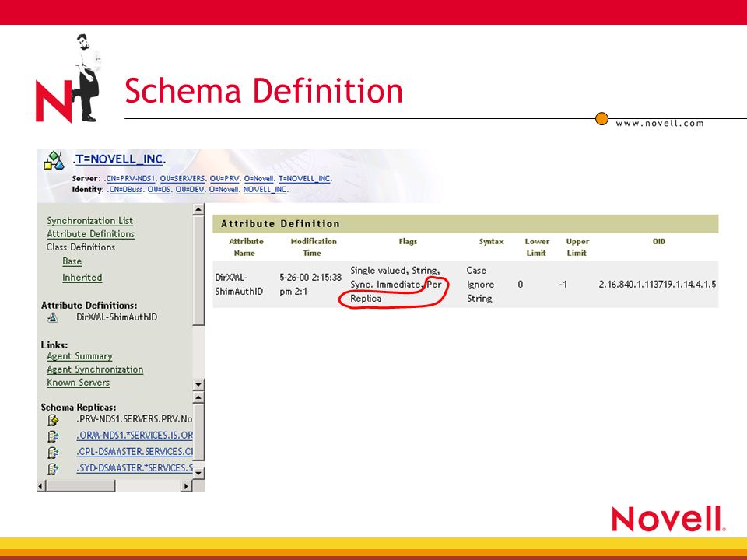
Task: Click the horizontal scrollbar left arrow
Action: tap(42, 485)
